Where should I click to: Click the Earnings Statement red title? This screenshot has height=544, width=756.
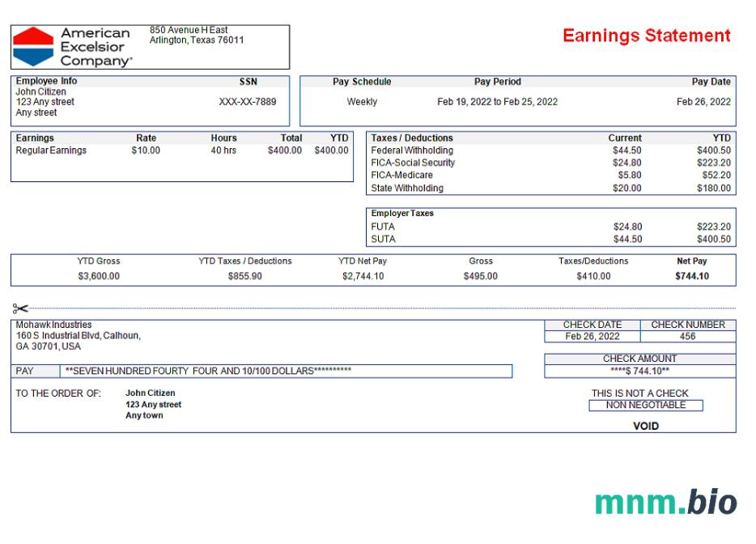click(646, 36)
